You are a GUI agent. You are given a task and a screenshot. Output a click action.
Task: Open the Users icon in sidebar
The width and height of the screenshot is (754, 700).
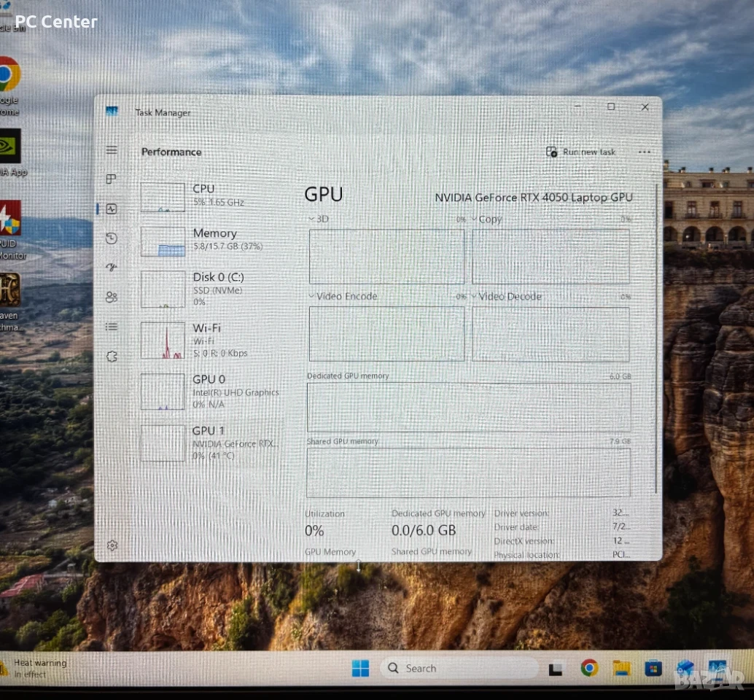click(112, 297)
